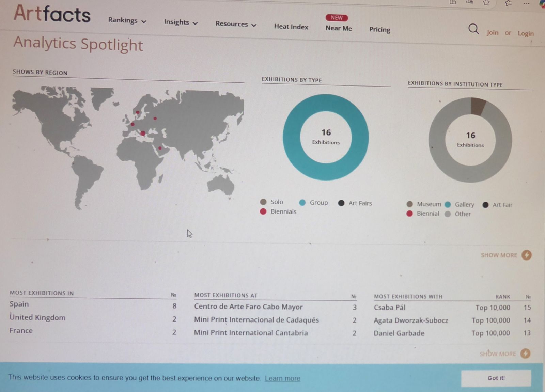Click United Kingdom row
This screenshot has height=392, width=545.
(93, 318)
